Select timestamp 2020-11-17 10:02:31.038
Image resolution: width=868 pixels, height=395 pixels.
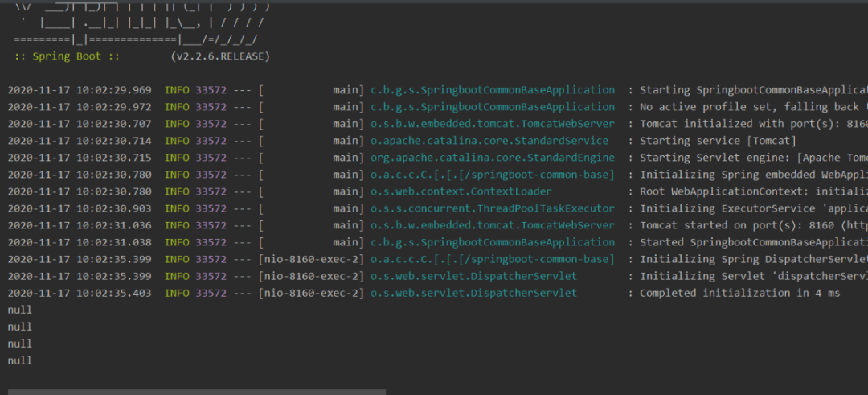[x=79, y=243]
